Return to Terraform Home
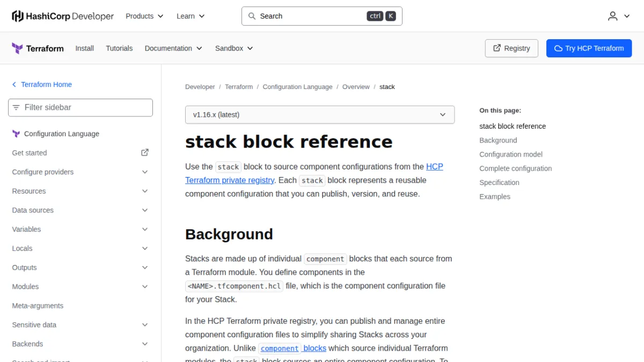The image size is (644, 362). tap(42, 85)
